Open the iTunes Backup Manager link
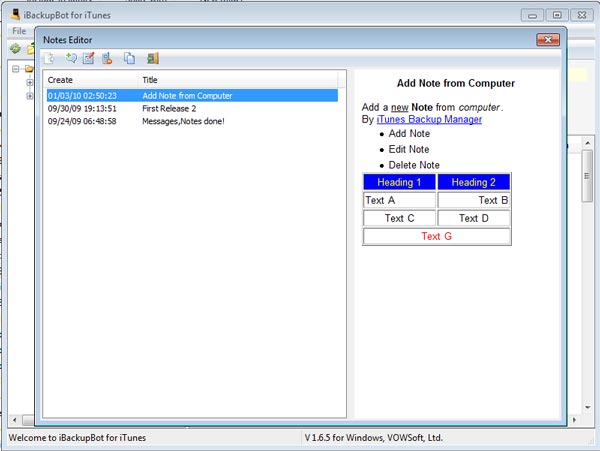Viewport: 600px width, 451px height. coord(429,119)
